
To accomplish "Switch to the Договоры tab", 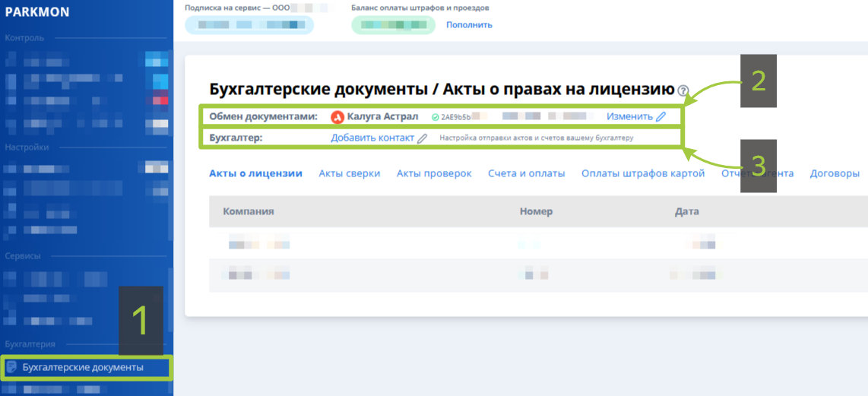I will (835, 173).
